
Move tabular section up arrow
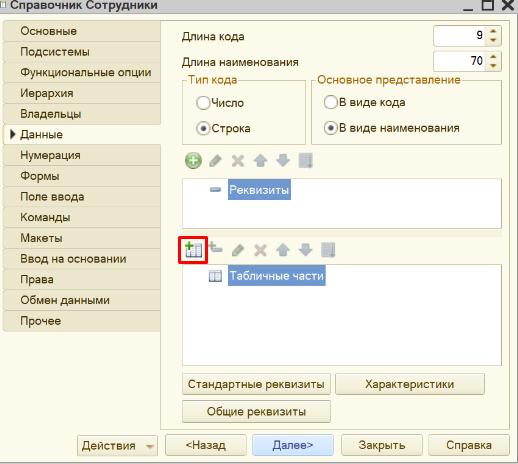pos(283,250)
